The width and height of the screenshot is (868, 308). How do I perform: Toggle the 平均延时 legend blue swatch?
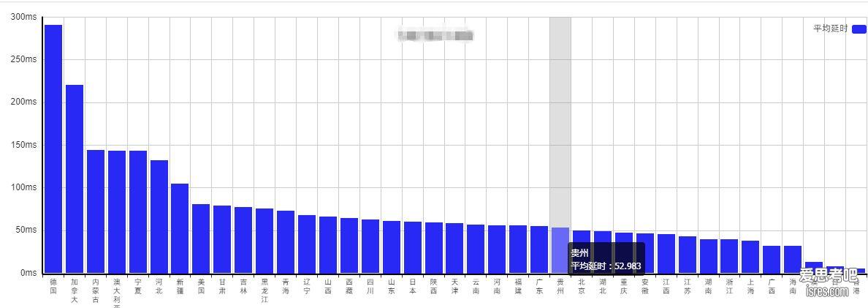tap(859, 29)
